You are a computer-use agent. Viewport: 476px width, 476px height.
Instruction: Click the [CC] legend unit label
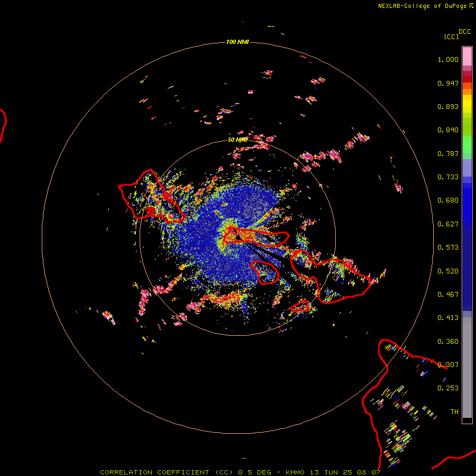451,36
